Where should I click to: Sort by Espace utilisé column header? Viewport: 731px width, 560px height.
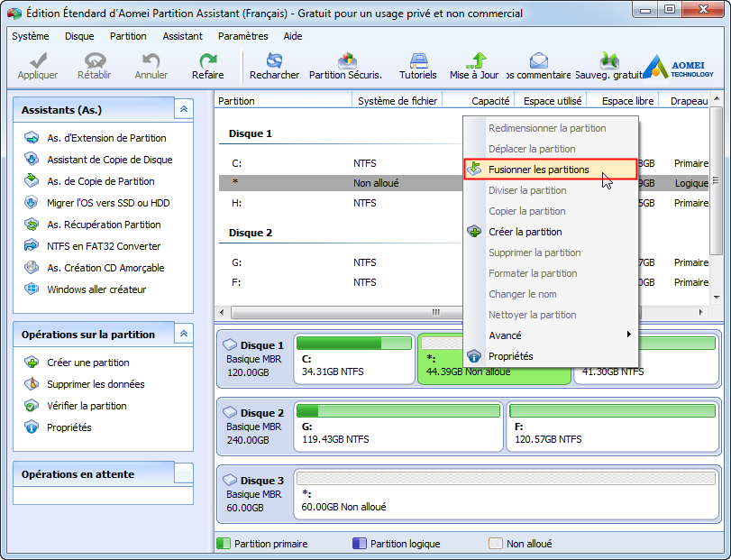pyautogui.click(x=551, y=101)
